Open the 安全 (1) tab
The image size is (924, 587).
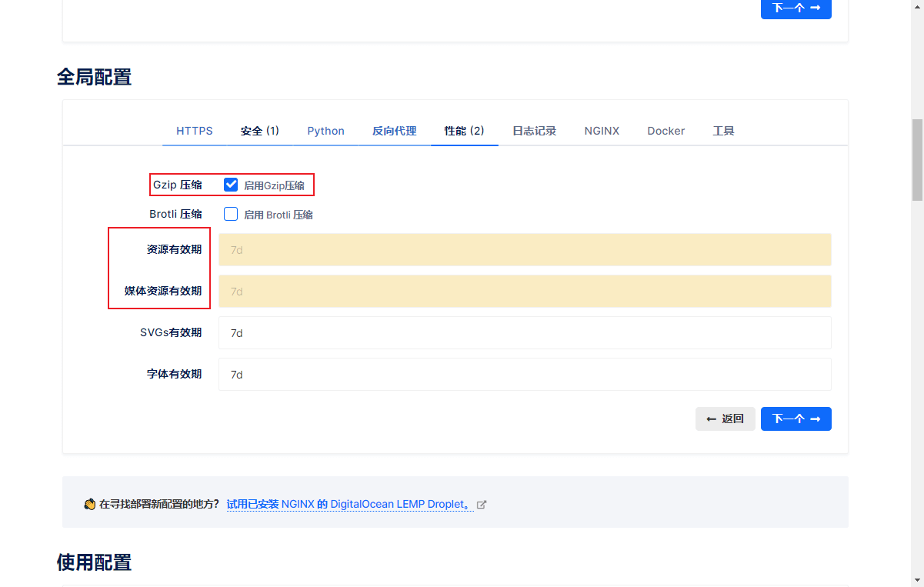[x=260, y=131]
